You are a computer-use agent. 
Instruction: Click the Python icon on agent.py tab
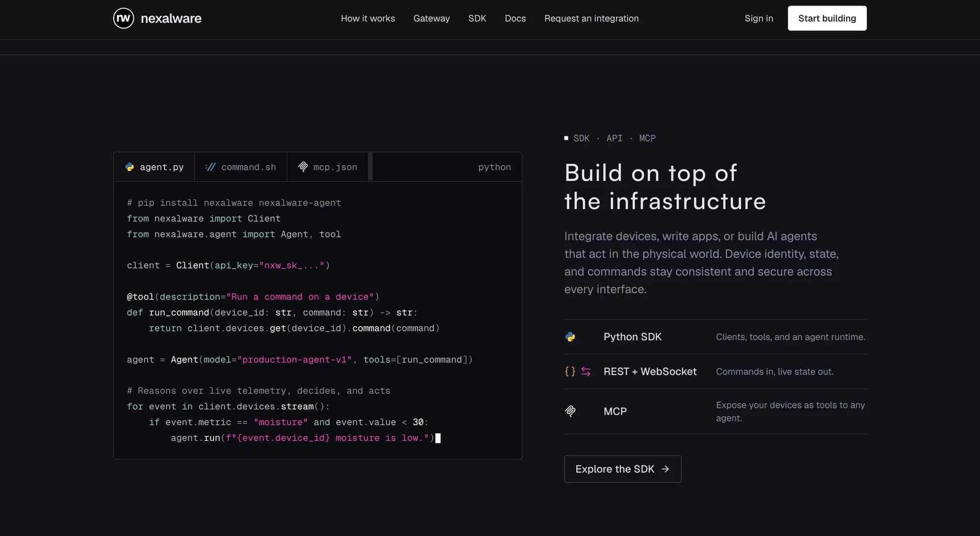pos(130,167)
